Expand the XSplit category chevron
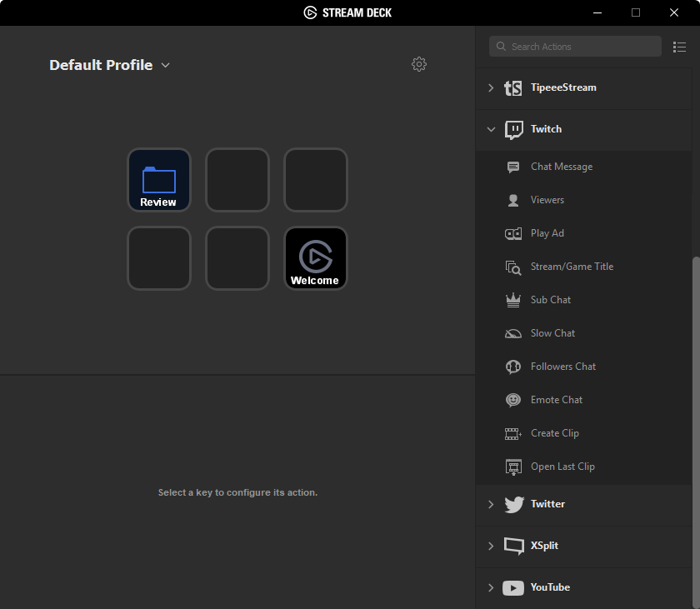The width and height of the screenshot is (700, 609). (x=491, y=546)
